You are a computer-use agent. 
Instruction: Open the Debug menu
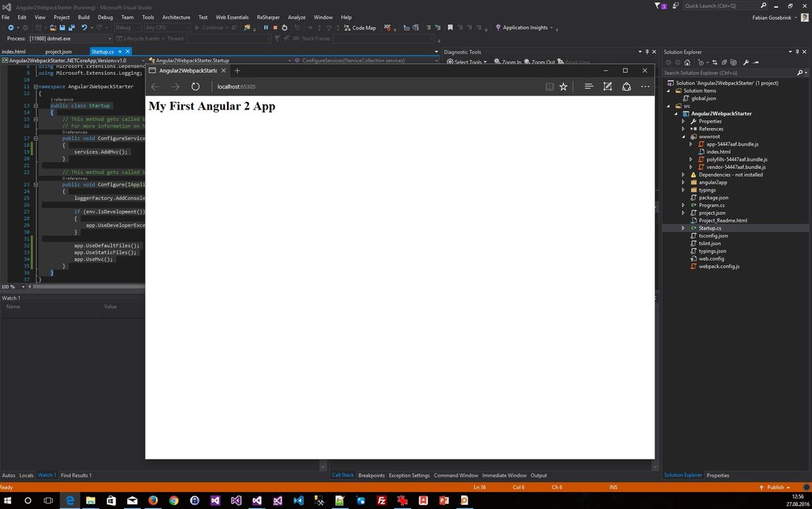(105, 17)
